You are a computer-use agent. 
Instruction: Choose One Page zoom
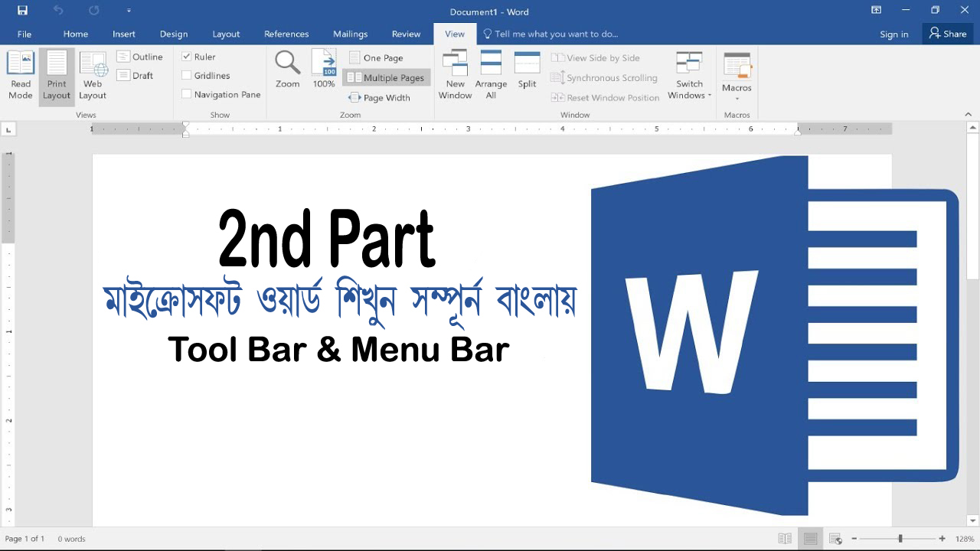tap(376, 57)
